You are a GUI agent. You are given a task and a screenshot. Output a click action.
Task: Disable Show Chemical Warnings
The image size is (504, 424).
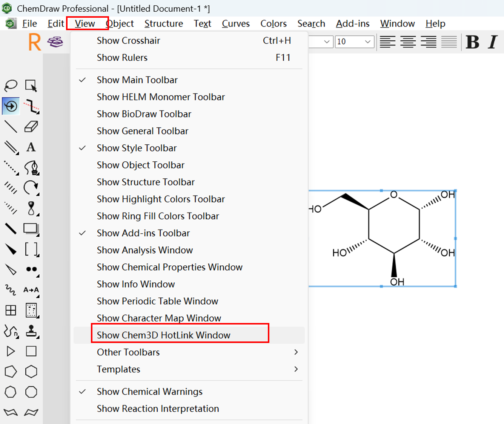pyautogui.click(x=150, y=392)
